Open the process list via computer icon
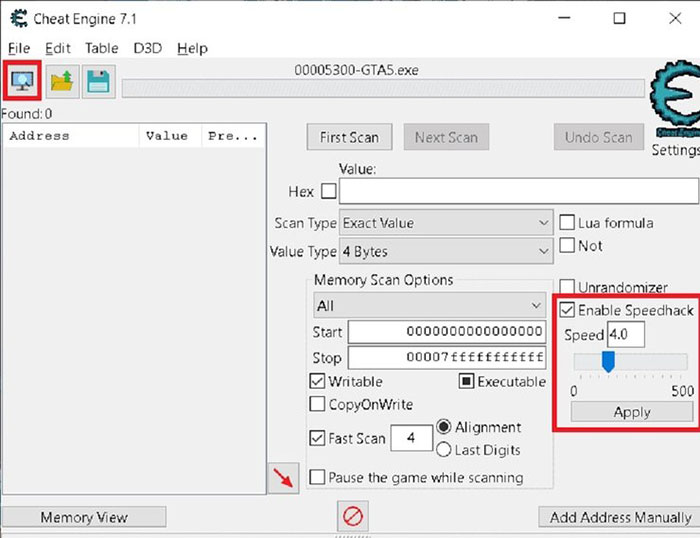Screen dimensions: 700x538 22,81
